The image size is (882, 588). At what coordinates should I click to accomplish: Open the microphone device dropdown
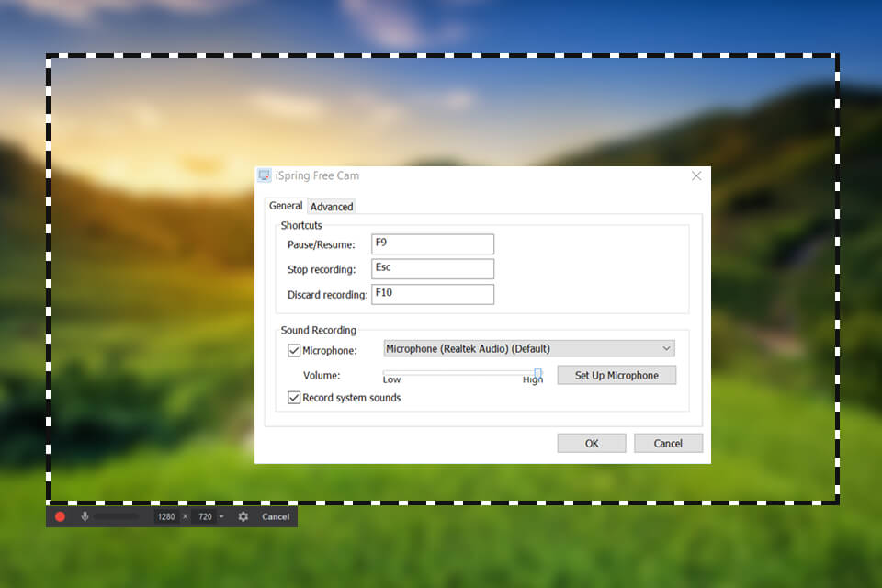(529, 349)
